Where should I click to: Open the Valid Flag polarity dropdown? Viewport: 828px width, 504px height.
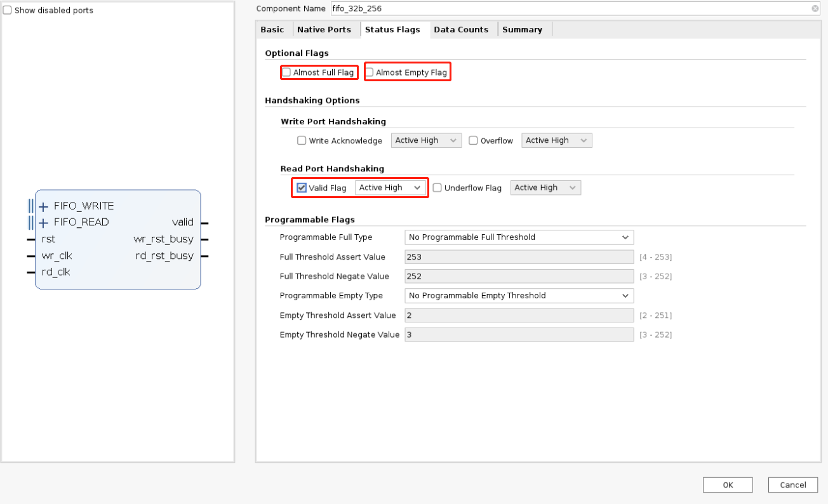[391, 187]
